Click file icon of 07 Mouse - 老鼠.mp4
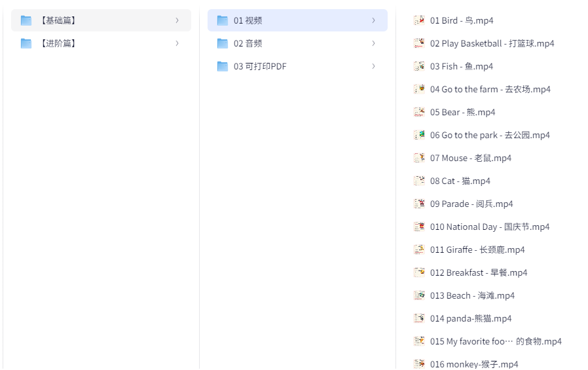Screen dimensions: 588x370 coord(419,157)
